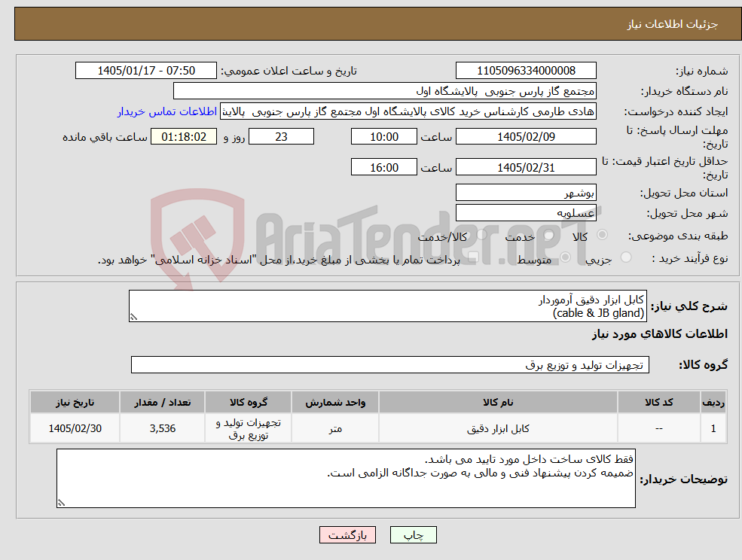The height and width of the screenshot is (560, 742).
Task: Click the چاپ print button
Action: tap(413, 535)
